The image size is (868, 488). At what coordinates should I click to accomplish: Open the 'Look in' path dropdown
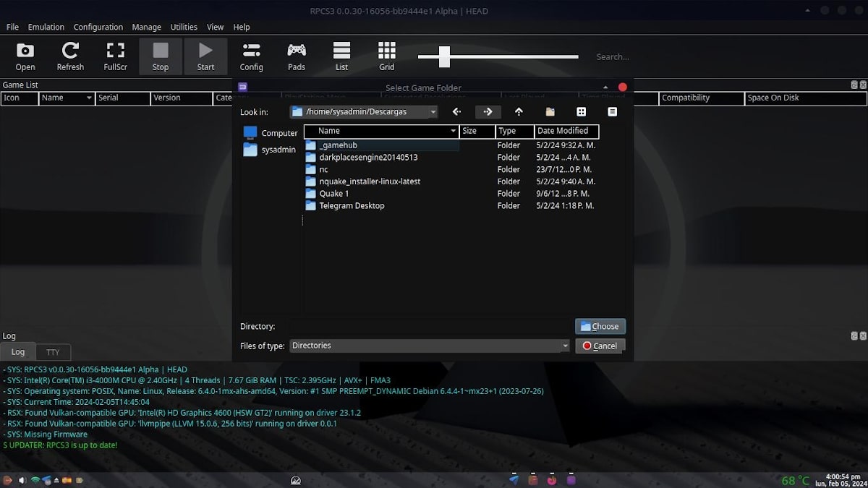coord(433,111)
